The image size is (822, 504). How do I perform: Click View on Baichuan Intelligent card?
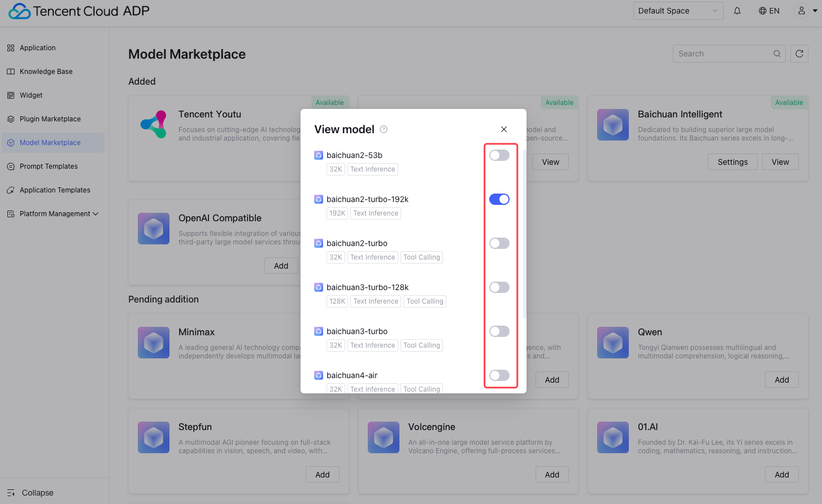pyautogui.click(x=780, y=162)
